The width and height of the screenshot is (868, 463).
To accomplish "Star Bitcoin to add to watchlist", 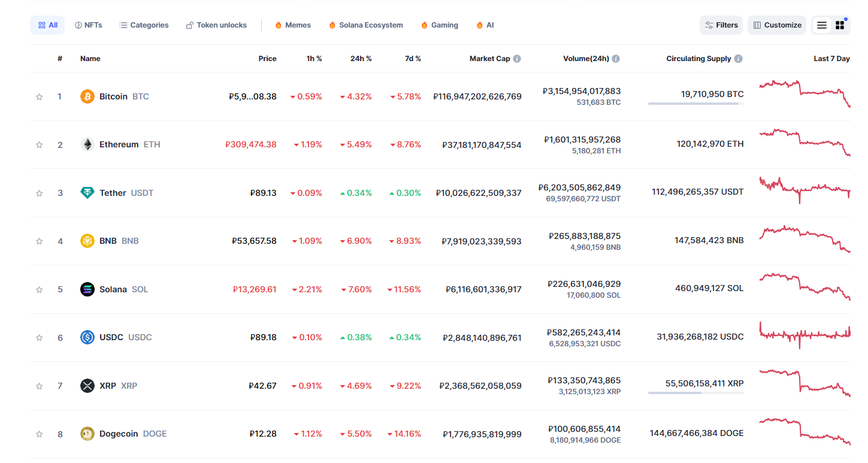I will (40, 96).
